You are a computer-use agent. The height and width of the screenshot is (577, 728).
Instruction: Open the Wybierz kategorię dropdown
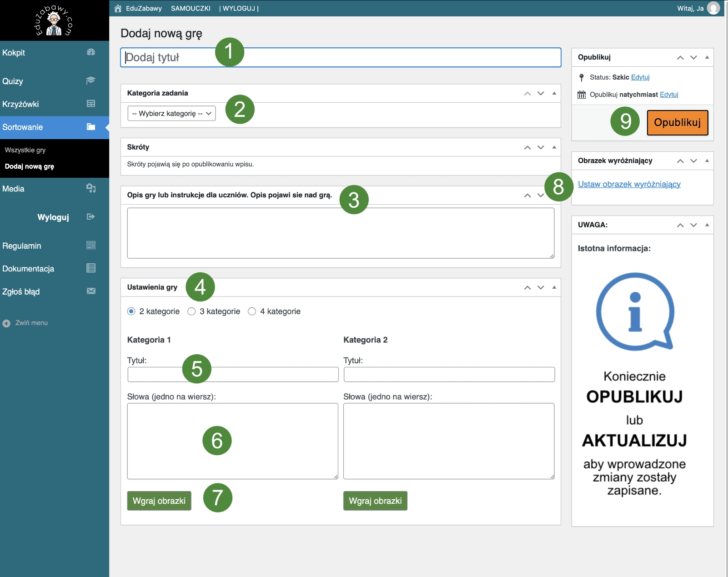coord(171,114)
